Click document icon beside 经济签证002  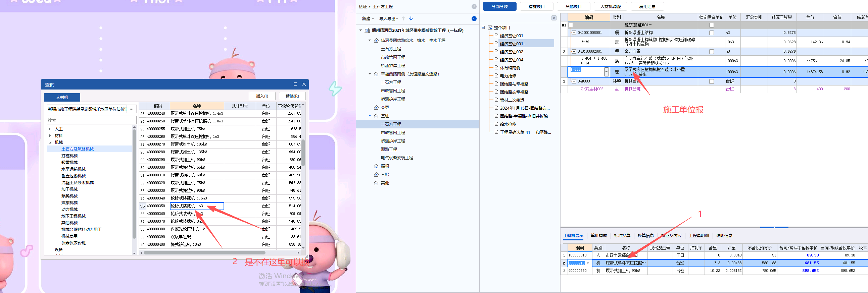point(496,52)
